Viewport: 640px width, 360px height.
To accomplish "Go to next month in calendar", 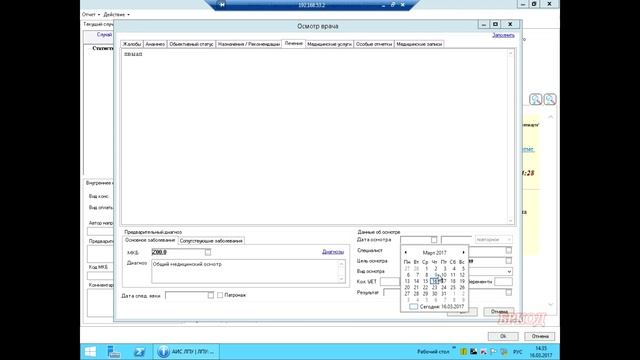I will coord(463,253).
